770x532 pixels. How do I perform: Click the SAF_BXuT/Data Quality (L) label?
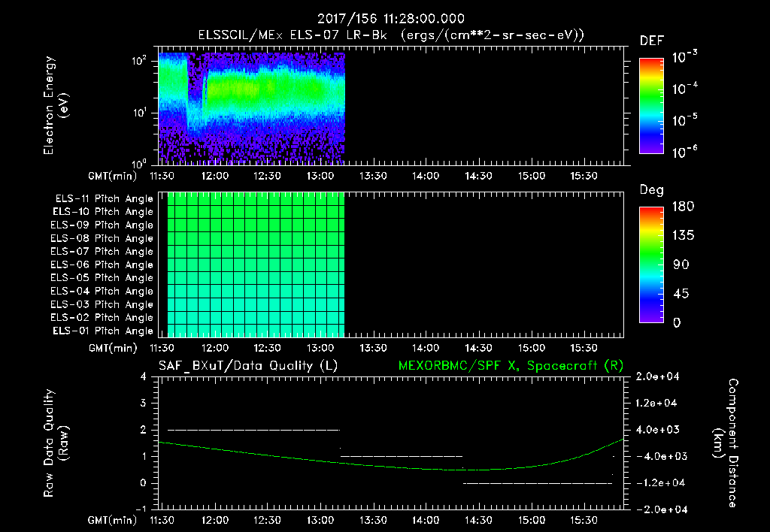(248, 366)
